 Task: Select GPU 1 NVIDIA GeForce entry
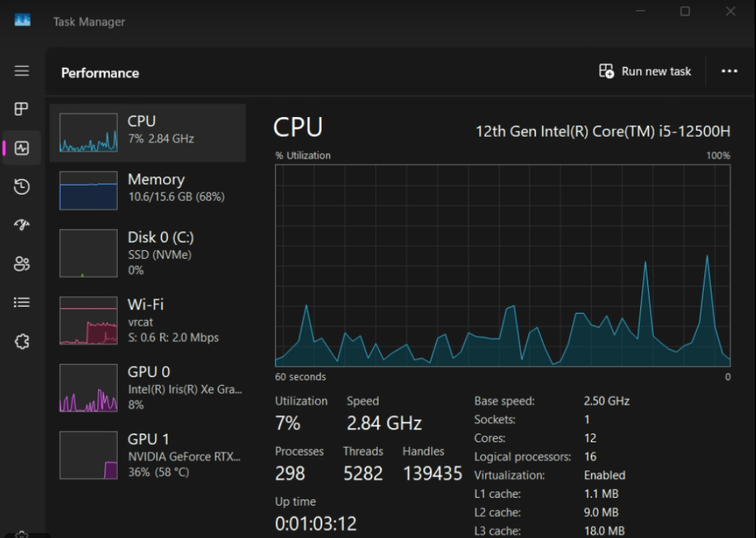pos(147,455)
